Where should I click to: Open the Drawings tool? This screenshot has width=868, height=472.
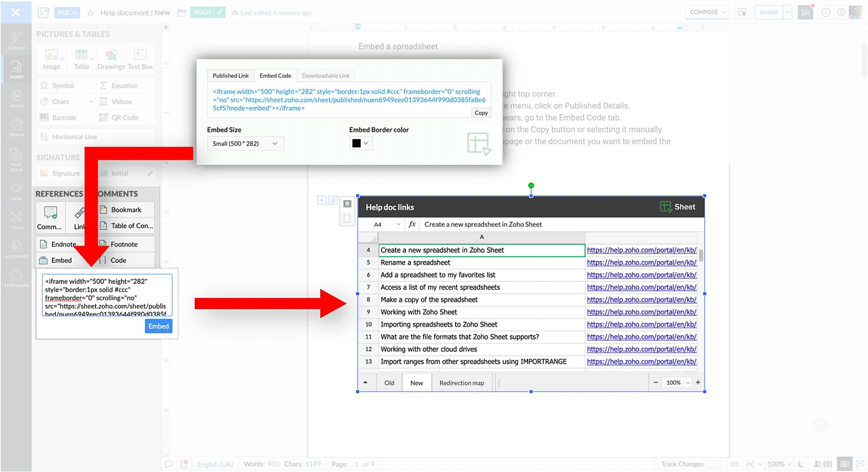(x=111, y=55)
